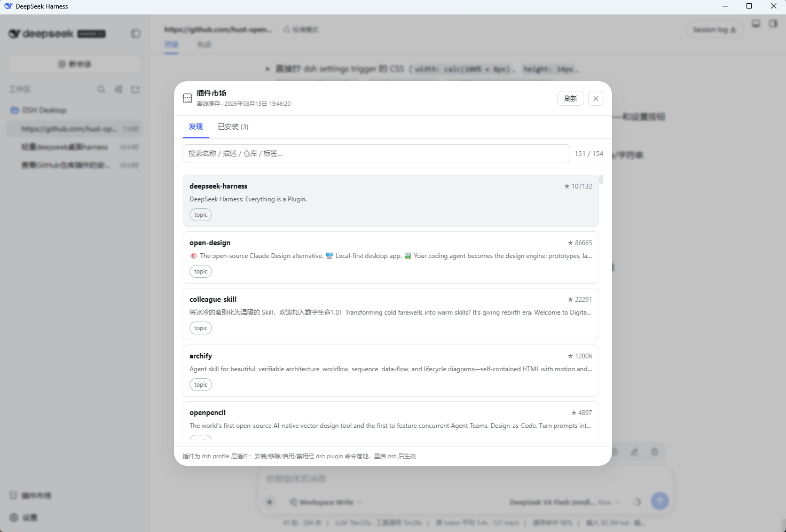Maximize the DeepSeek Harness window
Viewport: 786px width, 532px height.
click(x=749, y=6)
